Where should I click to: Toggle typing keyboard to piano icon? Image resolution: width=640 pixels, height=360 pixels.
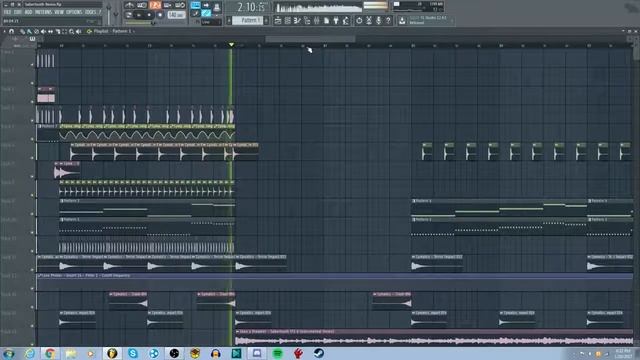pyautogui.click(x=196, y=5)
